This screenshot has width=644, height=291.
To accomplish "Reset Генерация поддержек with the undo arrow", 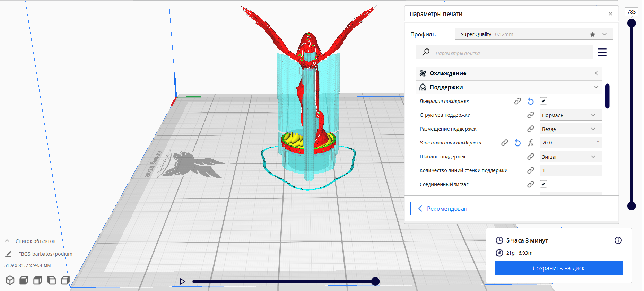I will [x=531, y=101].
